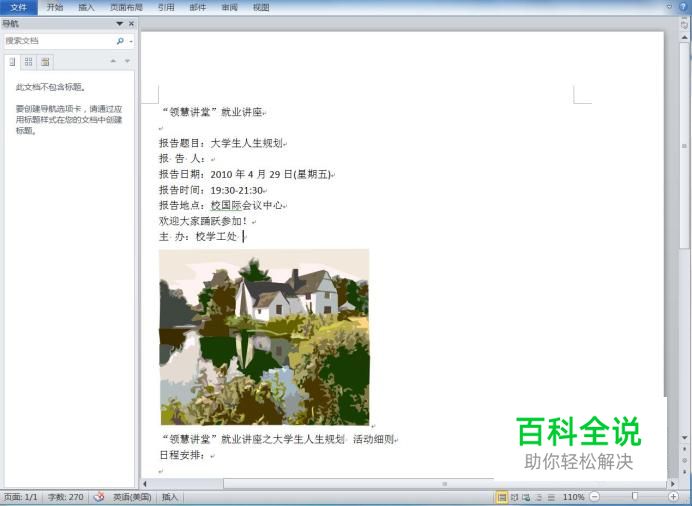Switch to the 开始 (Home) ribbon tab

pos(55,7)
